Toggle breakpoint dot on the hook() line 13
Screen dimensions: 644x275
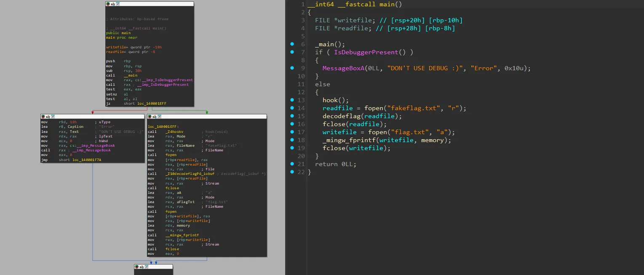(291, 100)
